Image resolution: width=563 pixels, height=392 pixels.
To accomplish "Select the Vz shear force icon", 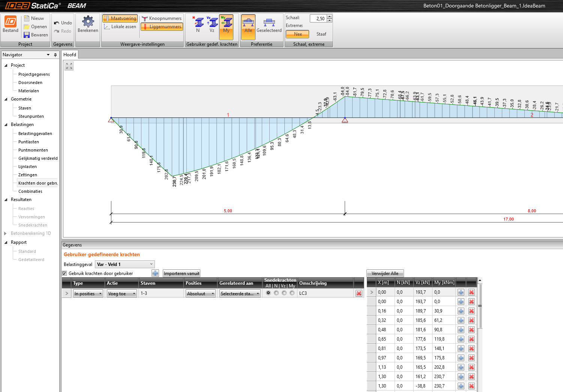I will coord(212,23).
